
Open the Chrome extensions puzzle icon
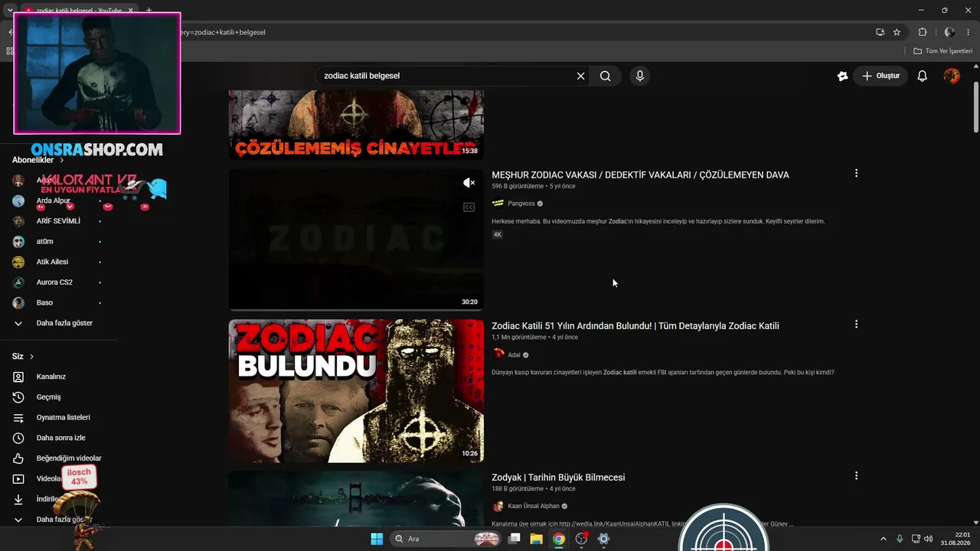pos(923,32)
